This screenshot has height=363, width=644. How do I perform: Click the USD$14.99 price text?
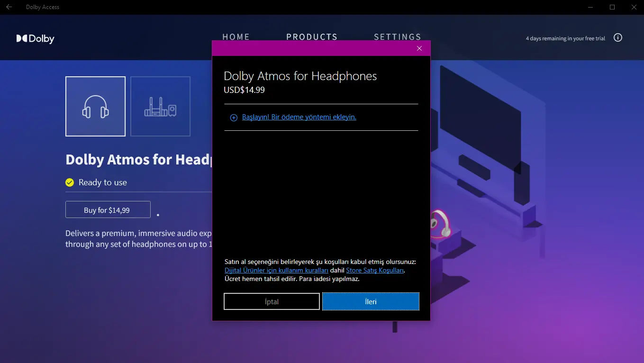[x=244, y=90]
